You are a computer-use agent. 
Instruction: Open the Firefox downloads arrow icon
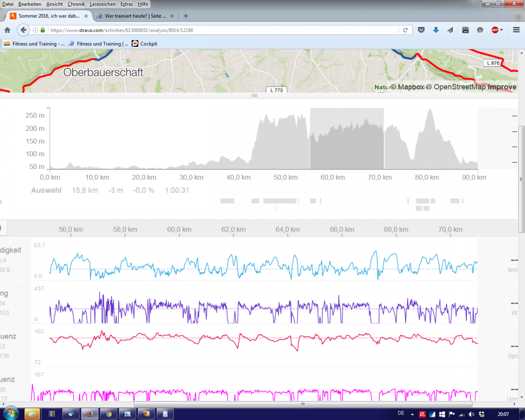point(436,30)
